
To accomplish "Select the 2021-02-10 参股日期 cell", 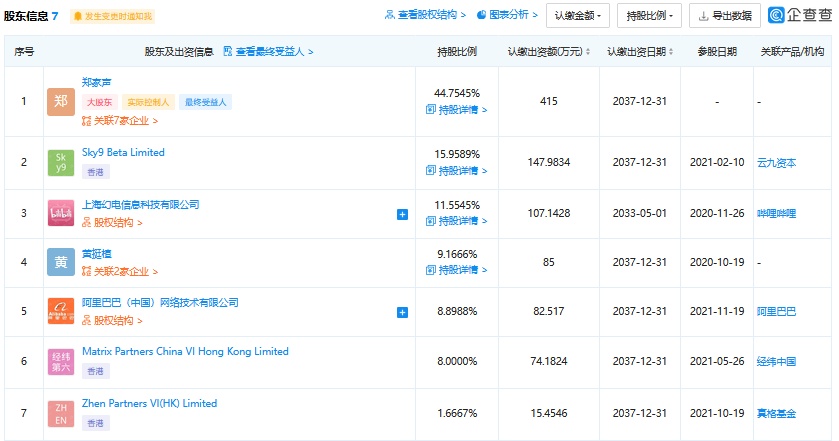I will [x=717, y=162].
